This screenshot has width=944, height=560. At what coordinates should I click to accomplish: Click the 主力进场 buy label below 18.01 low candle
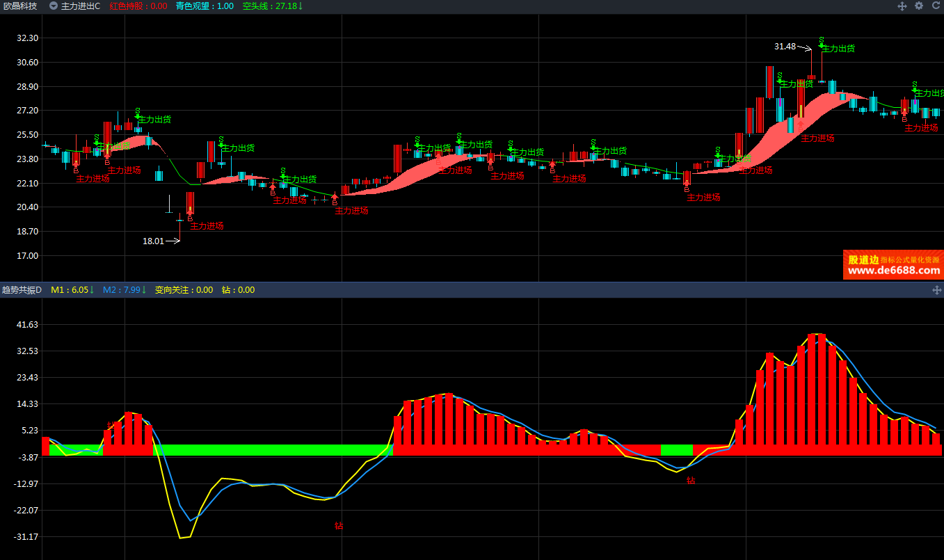click(207, 226)
